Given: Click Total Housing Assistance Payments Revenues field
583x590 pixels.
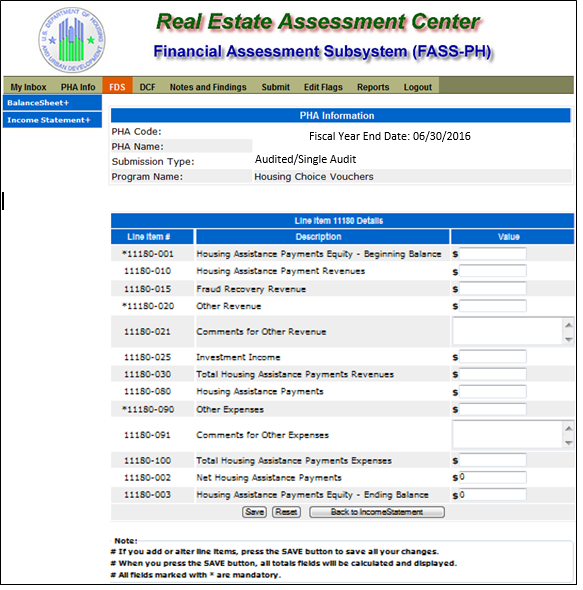Looking at the screenshot, I should [493, 374].
